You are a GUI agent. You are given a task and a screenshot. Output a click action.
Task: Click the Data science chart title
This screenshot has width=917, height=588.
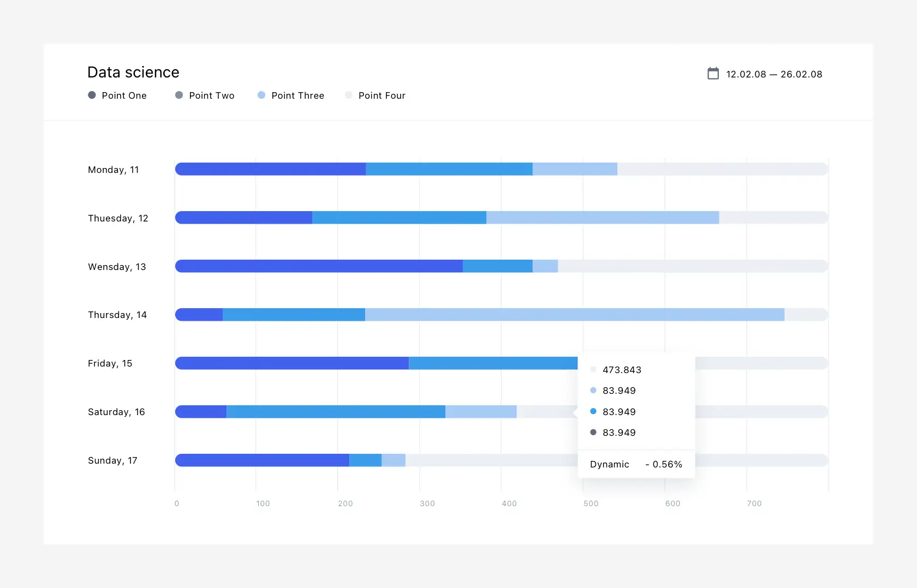[x=133, y=72]
